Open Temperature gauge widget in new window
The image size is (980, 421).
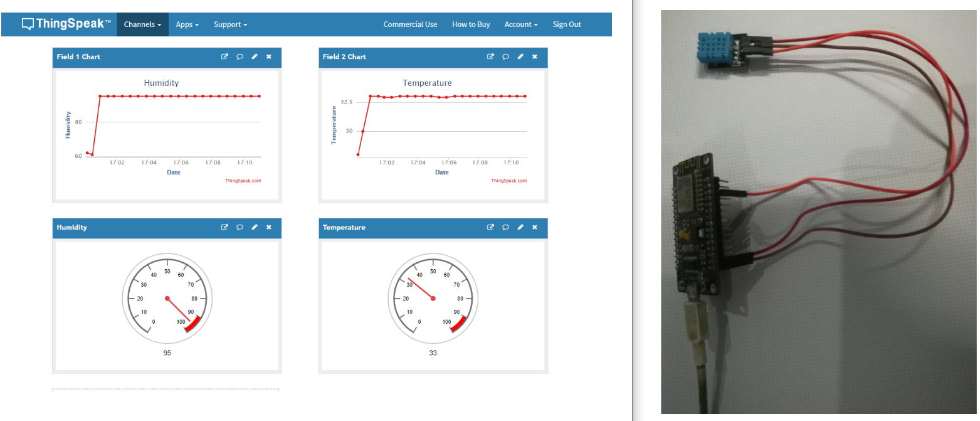[490, 227]
